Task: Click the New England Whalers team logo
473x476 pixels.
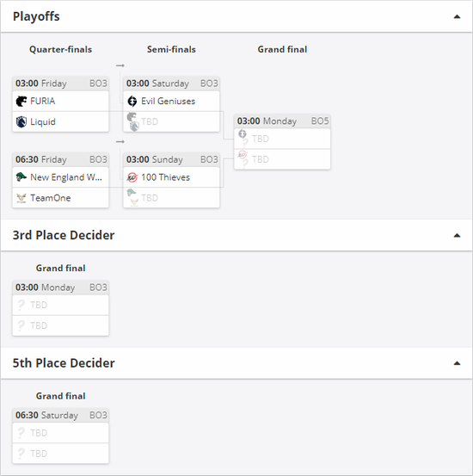Action: point(21,177)
